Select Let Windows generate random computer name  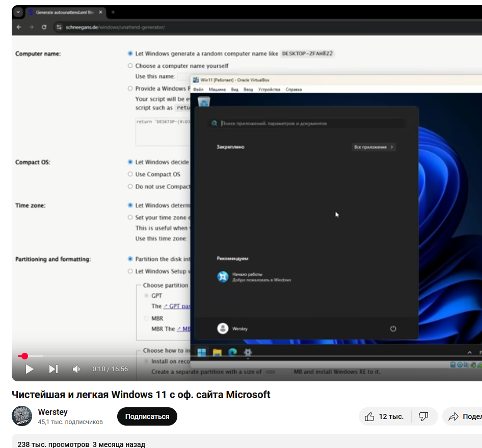click(130, 53)
